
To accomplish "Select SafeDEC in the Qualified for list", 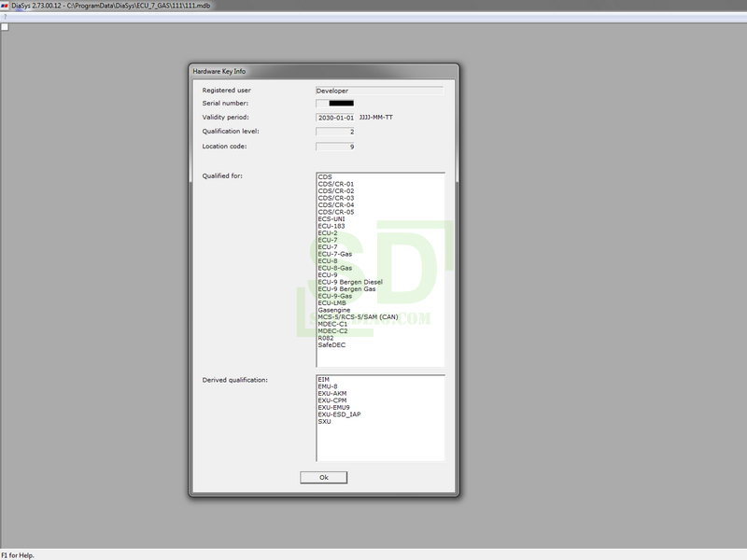I will pyautogui.click(x=331, y=344).
